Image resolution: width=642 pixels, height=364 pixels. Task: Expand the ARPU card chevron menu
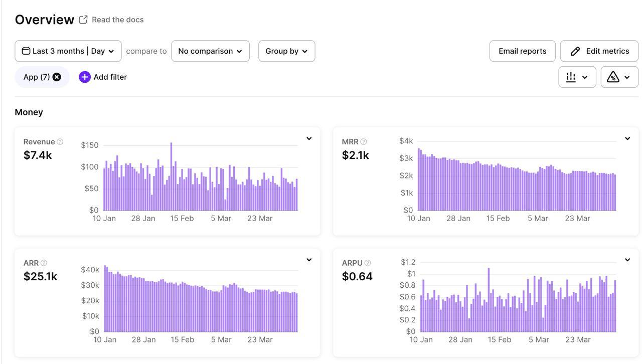click(627, 260)
